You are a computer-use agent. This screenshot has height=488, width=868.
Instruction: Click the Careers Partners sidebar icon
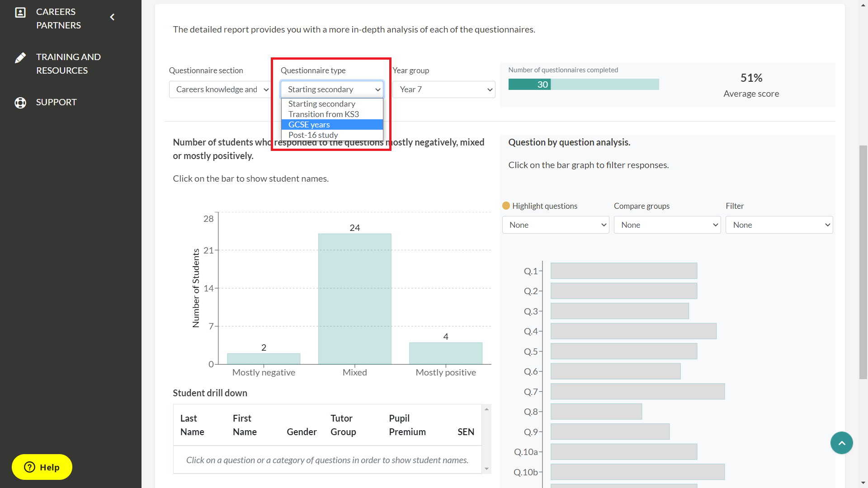click(x=20, y=13)
